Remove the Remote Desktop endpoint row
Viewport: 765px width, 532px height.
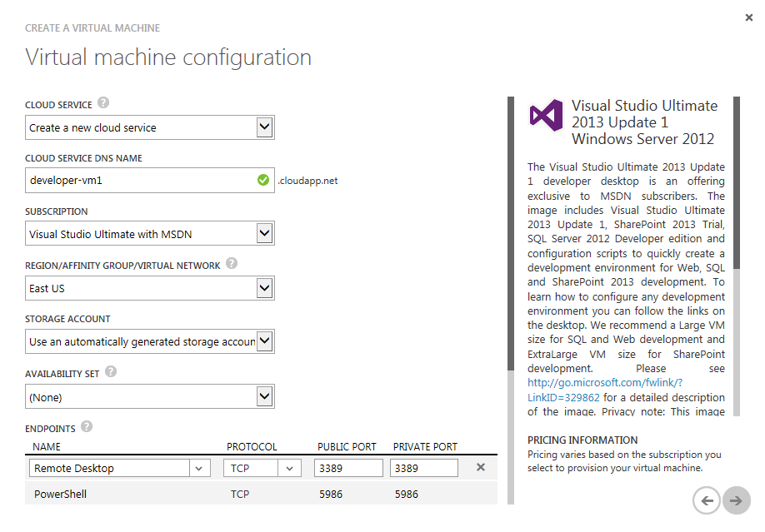(x=481, y=467)
